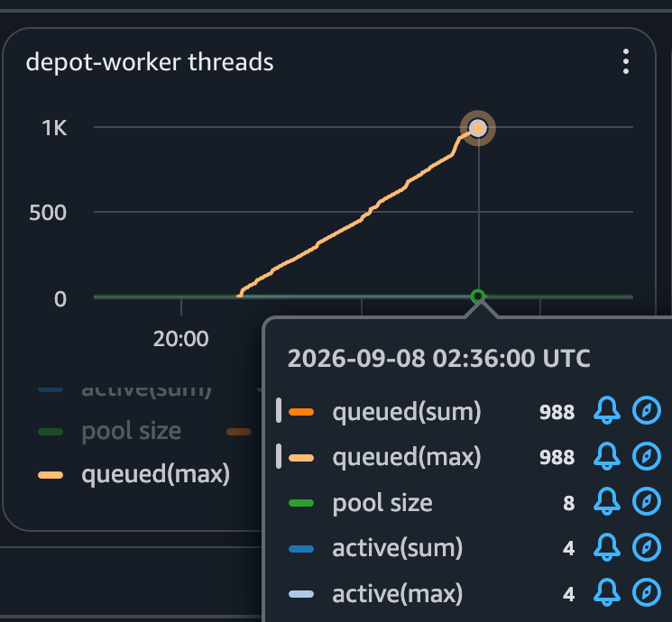Screen dimensions: 672x622
Task: Open queued(max) in metrics explorer compass
Action: pos(646,456)
